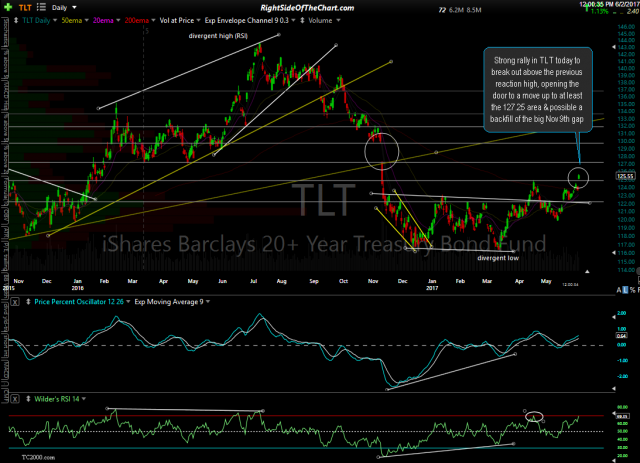Click the 'Strong rally in TLT' note callout
The width and height of the screenshot is (640, 463).
tap(537, 90)
